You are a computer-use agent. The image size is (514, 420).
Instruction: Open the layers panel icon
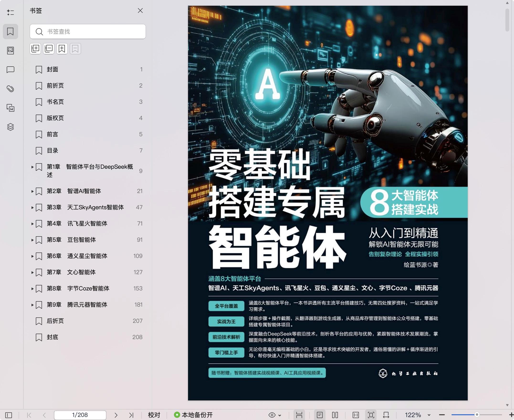pyautogui.click(x=10, y=127)
